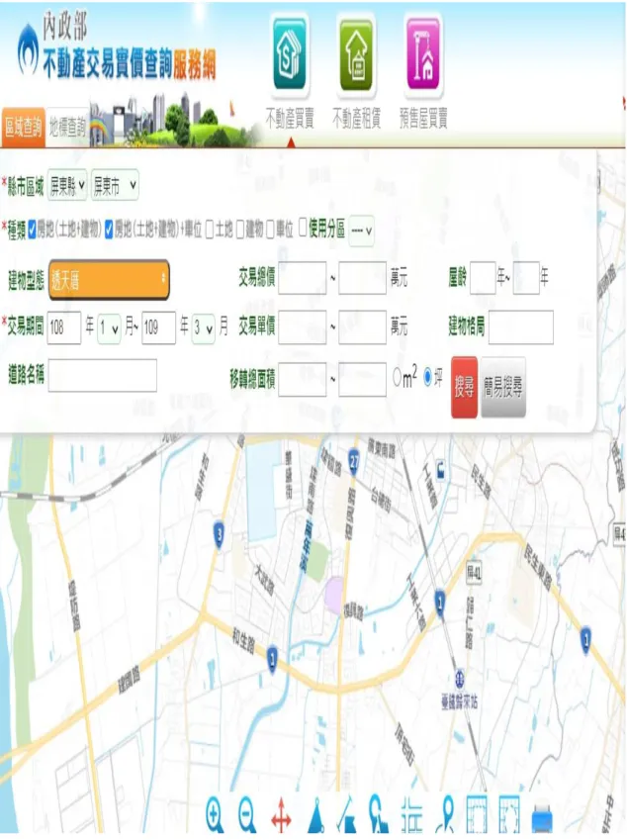Click highway 27 shield on map
The image size is (627, 840).
point(354,461)
